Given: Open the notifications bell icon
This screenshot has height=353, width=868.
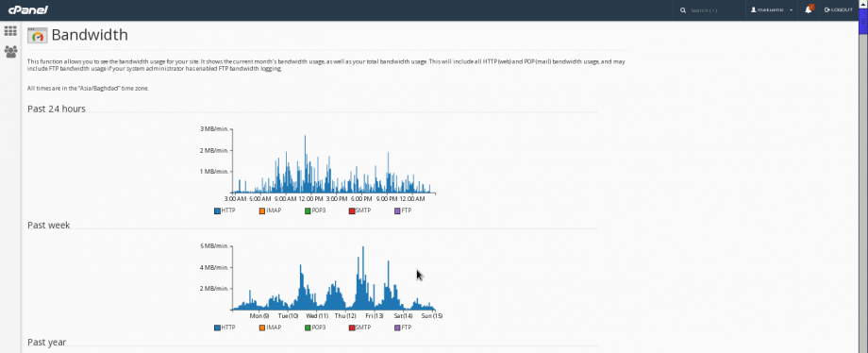Looking at the screenshot, I should 809,9.
